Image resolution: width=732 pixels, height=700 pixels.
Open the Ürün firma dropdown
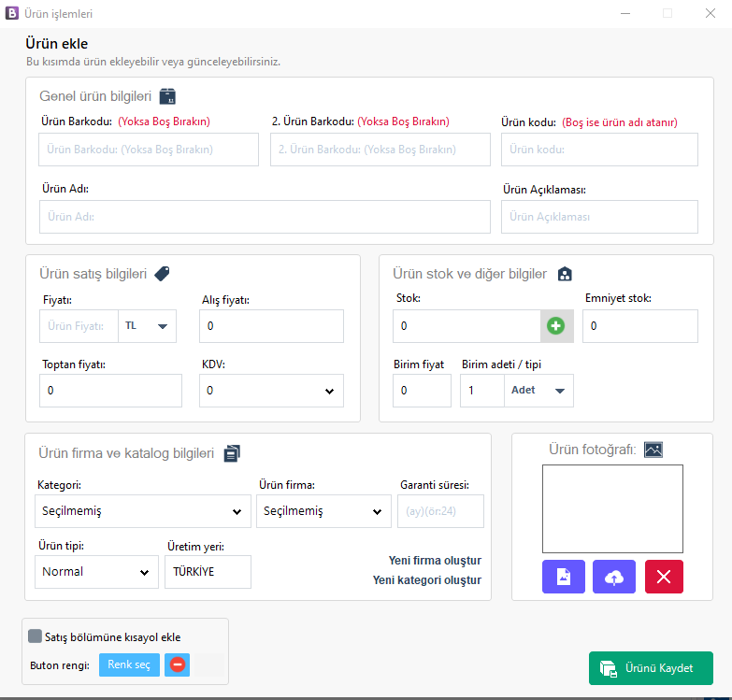(x=323, y=511)
